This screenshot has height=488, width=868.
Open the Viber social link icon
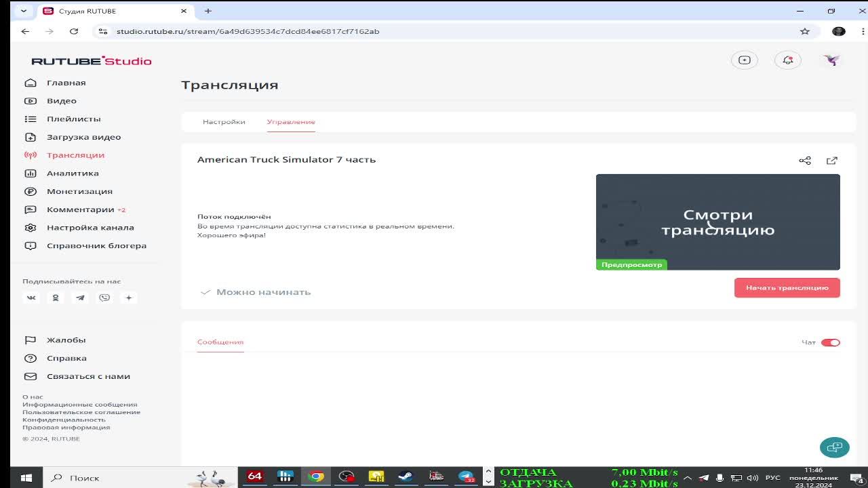(x=104, y=298)
